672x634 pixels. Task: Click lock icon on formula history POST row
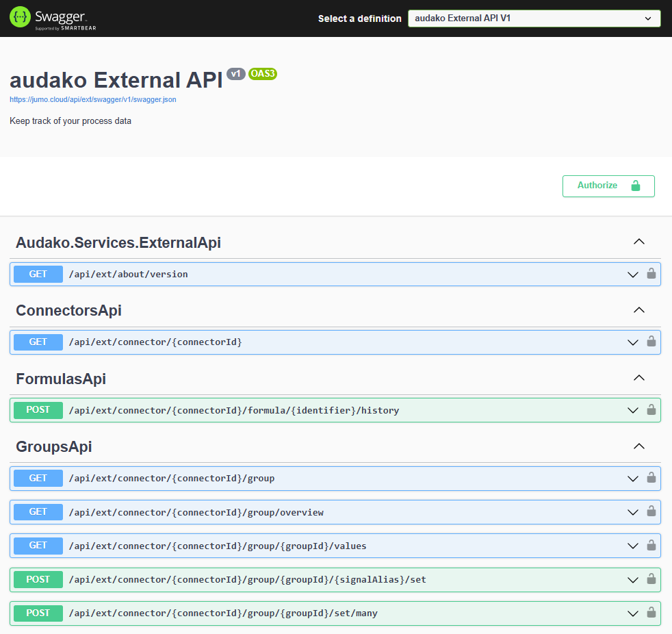651,410
